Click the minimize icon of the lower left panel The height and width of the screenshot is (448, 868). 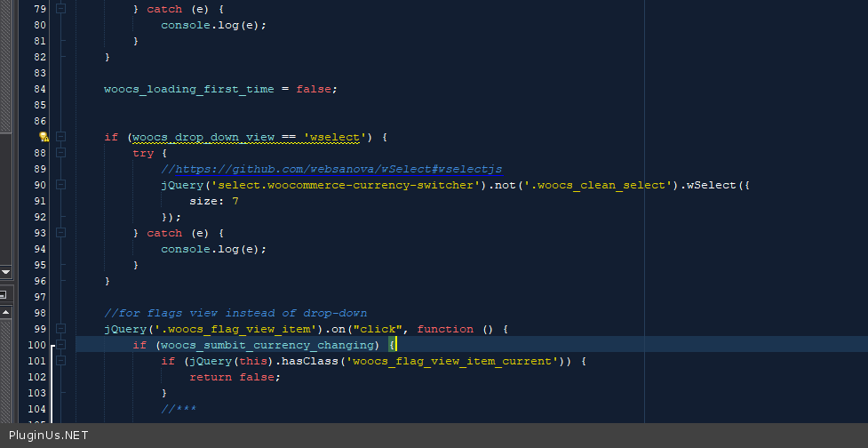[x=4, y=293]
